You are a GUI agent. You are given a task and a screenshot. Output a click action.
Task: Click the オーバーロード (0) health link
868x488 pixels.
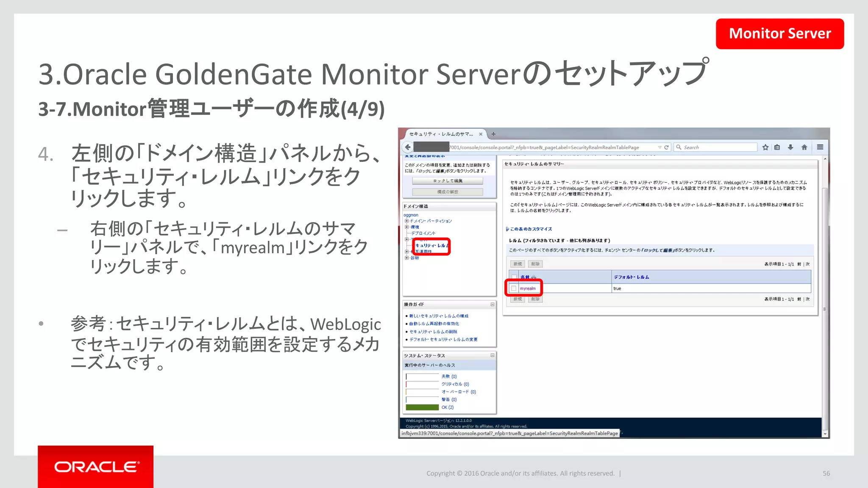click(459, 392)
